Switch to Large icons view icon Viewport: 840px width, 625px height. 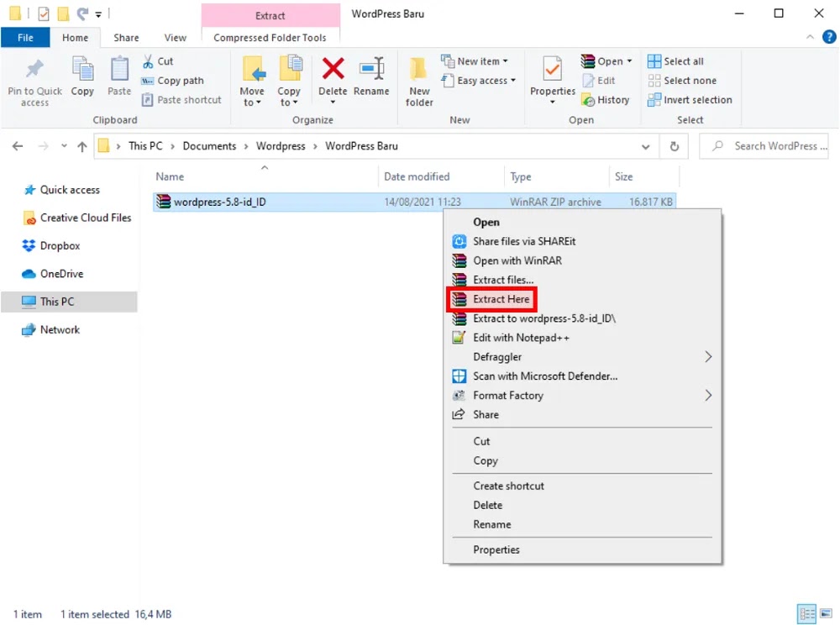[x=826, y=614]
